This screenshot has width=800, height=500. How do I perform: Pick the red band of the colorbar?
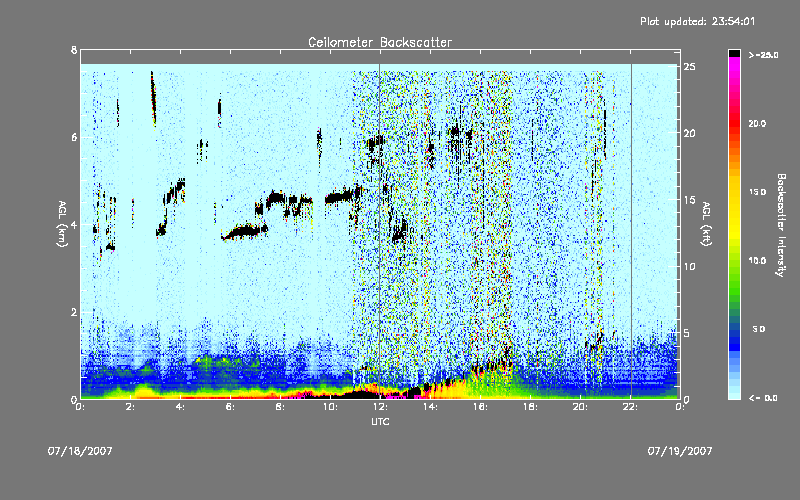pyautogui.click(x=734, y=125)
